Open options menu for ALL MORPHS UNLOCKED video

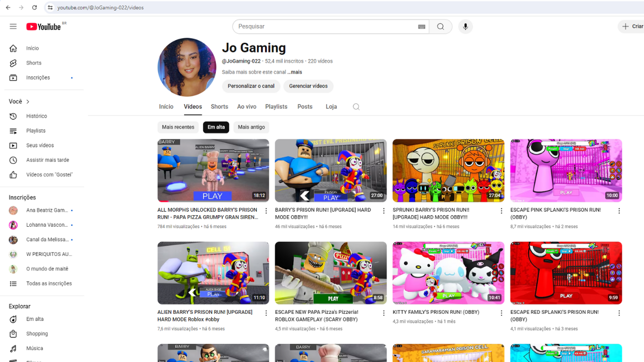pyautogui.click(x=266, y=211)
